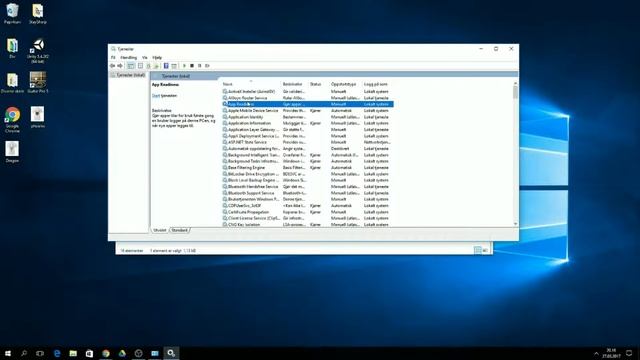Stop the service with the square stop icon
The image size is (640, 360).
click(192, 66)
